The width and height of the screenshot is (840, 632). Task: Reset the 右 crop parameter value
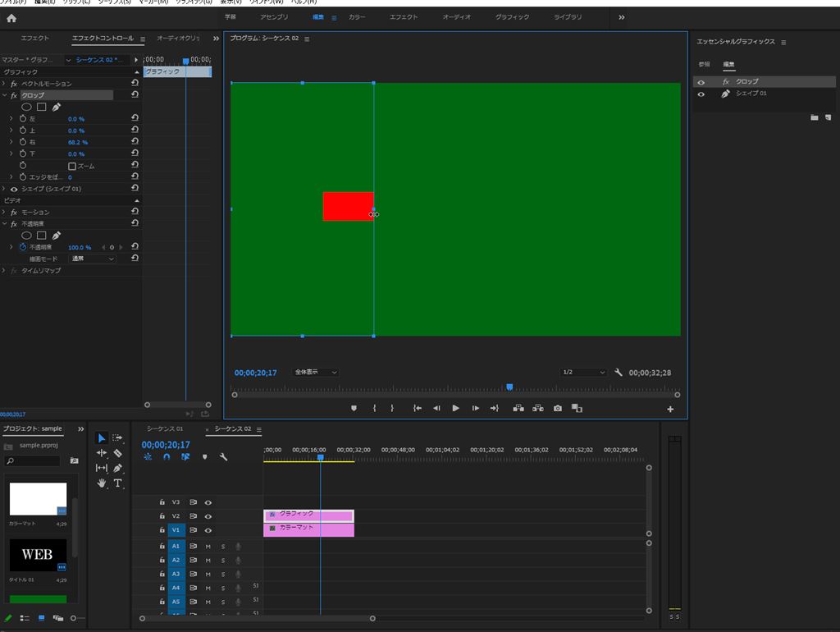[135, 142]
